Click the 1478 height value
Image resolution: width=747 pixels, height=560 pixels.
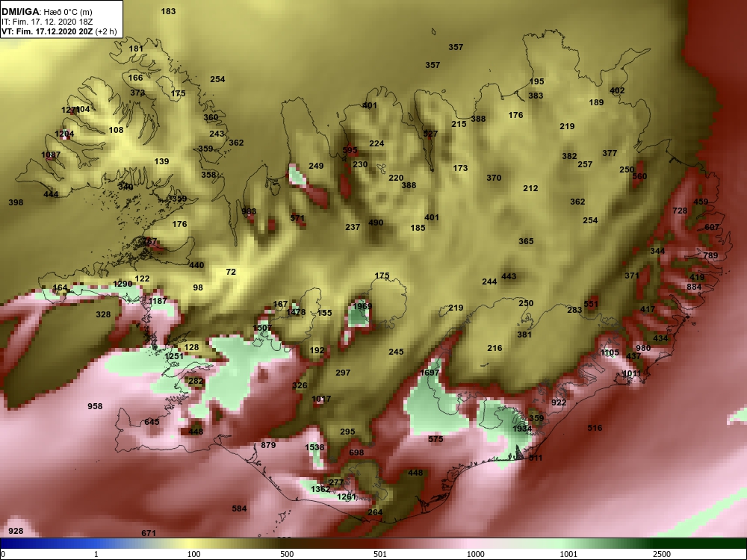297,313
